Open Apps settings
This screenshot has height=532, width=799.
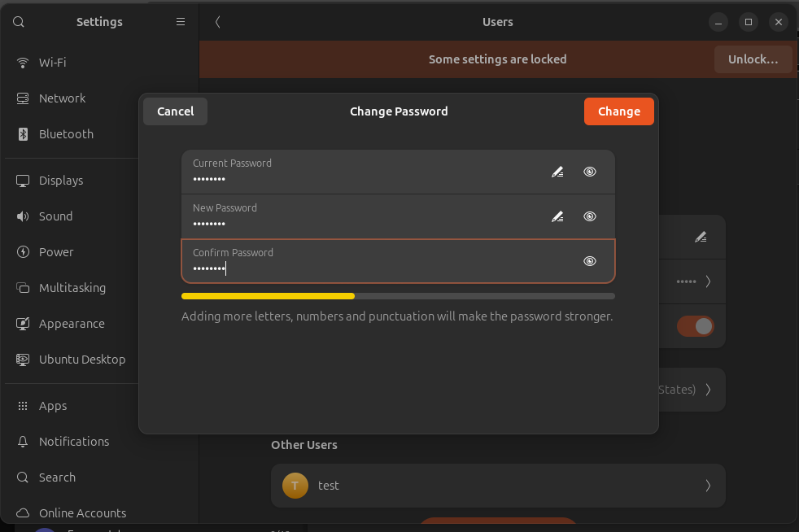[x=101, y=406]
